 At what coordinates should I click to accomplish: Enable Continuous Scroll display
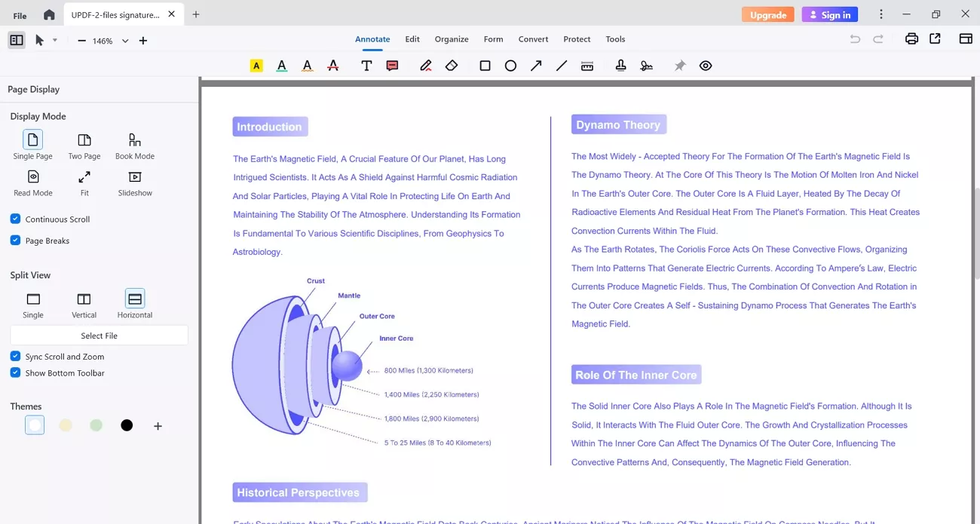[15, 219]
